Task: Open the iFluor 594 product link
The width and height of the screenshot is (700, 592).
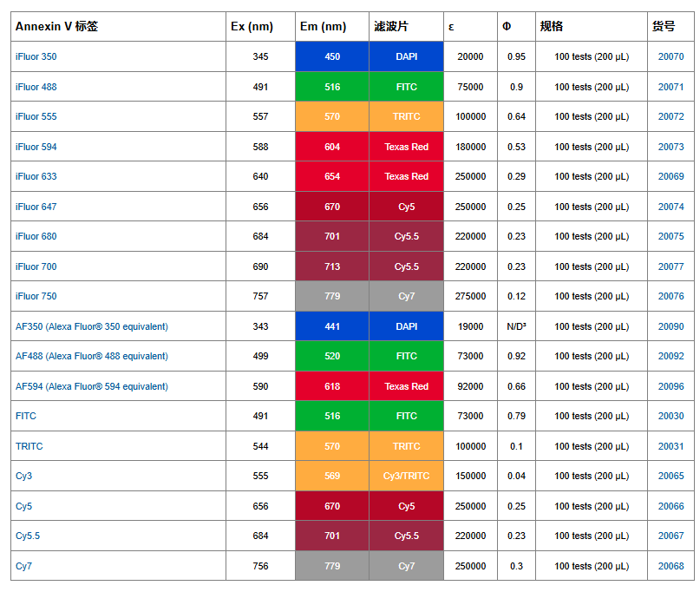Action: click(x=36, y=147)
